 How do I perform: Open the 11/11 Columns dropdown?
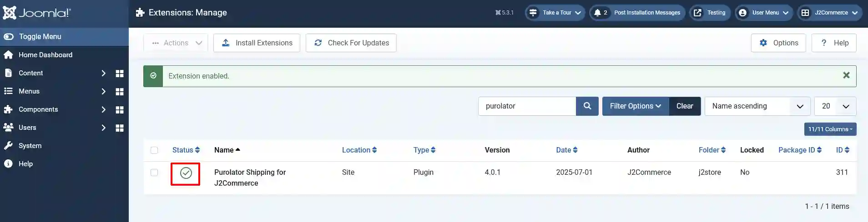[830, 129]
